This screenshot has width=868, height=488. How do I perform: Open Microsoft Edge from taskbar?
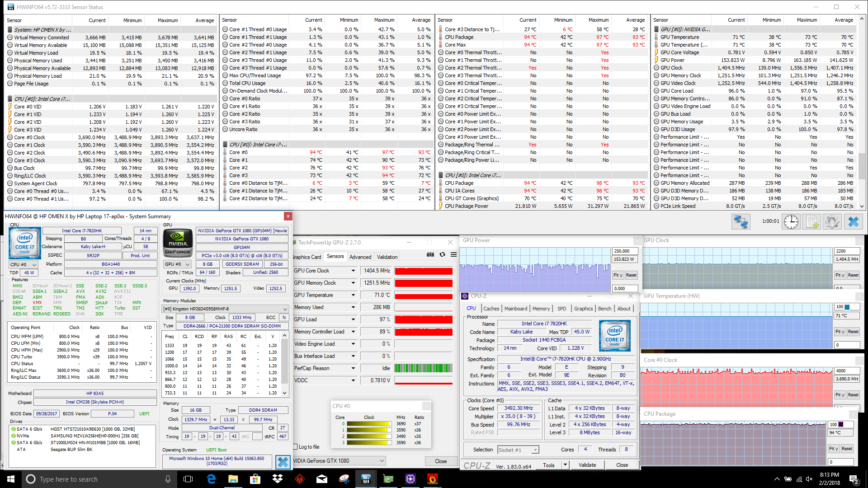(211, 479)
